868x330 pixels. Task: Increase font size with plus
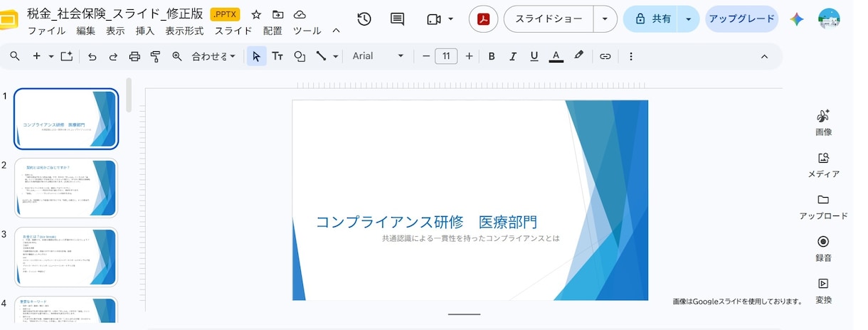469,56
